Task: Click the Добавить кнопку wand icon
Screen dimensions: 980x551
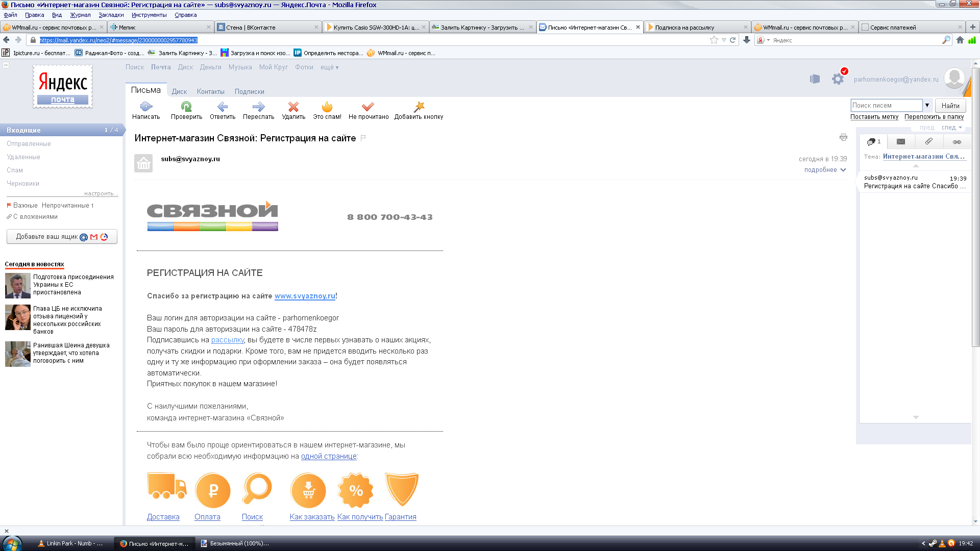Action: pyautogui.click(x=419, y=107)
